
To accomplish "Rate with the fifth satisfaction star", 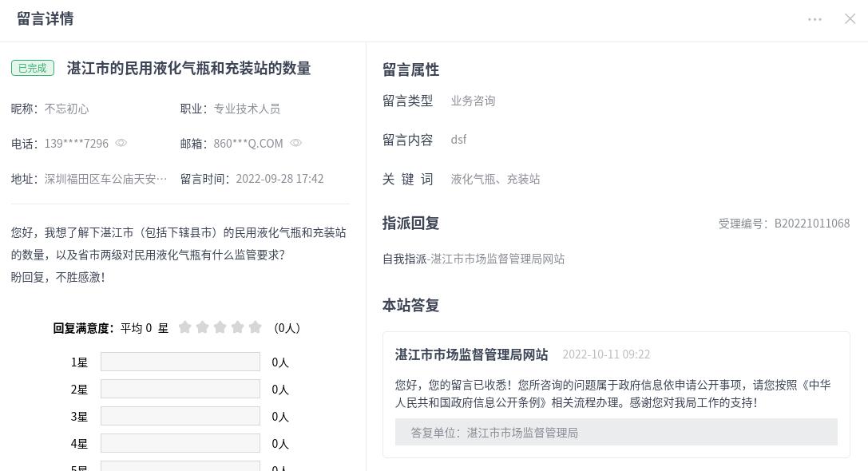I will (x=256, y=327).
